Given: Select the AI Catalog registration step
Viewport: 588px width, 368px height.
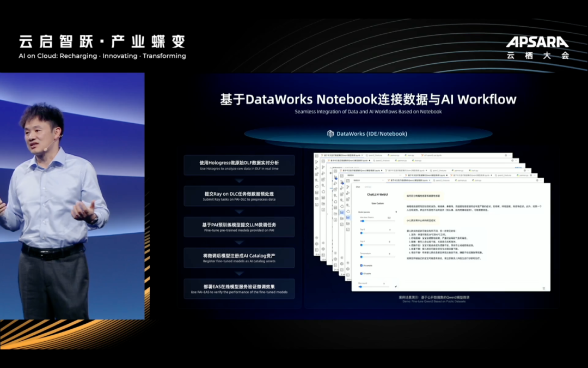Looking at the screenshot, I should coord(239,257).
